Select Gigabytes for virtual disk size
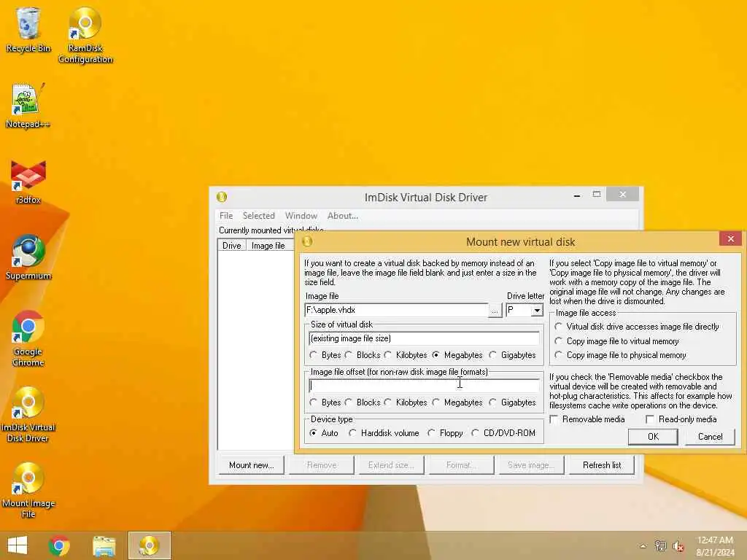 point(513,355)
